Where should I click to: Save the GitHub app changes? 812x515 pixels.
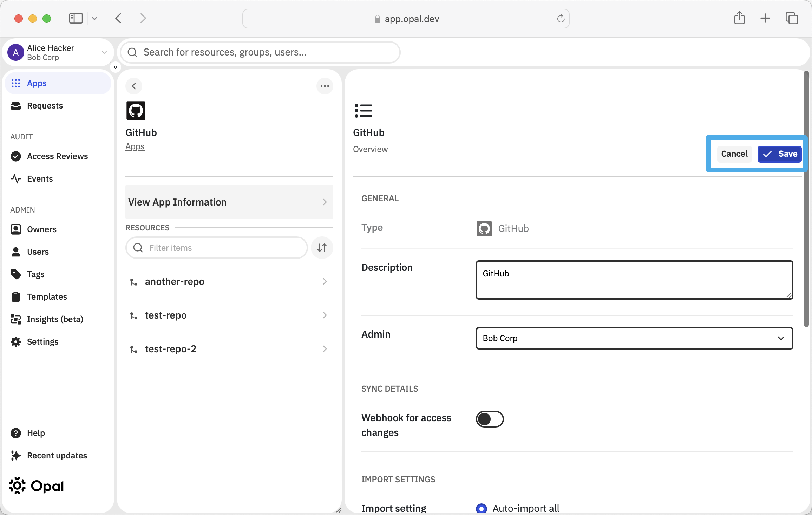click(779, 154)
